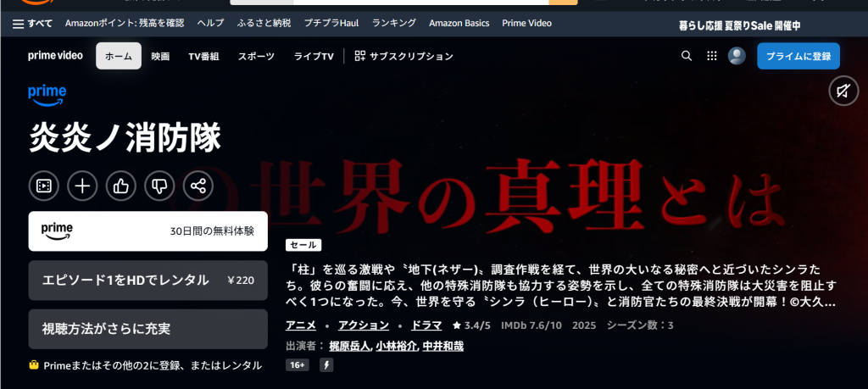Open cast member 小林裕介
The width and height of the screenshot is (868, 389).
[x=396, y=347]
